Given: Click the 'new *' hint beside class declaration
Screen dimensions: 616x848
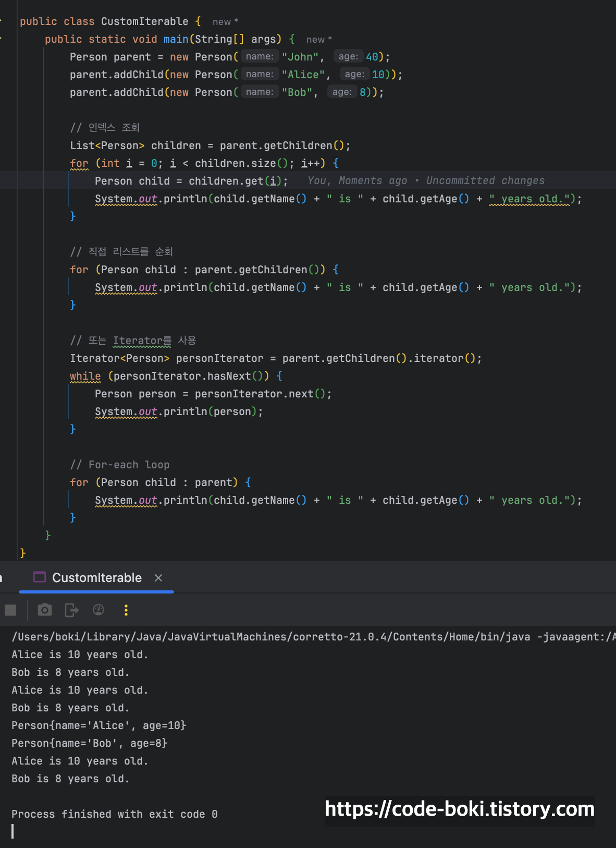Looking at the screenshot, I should [225, 22].
